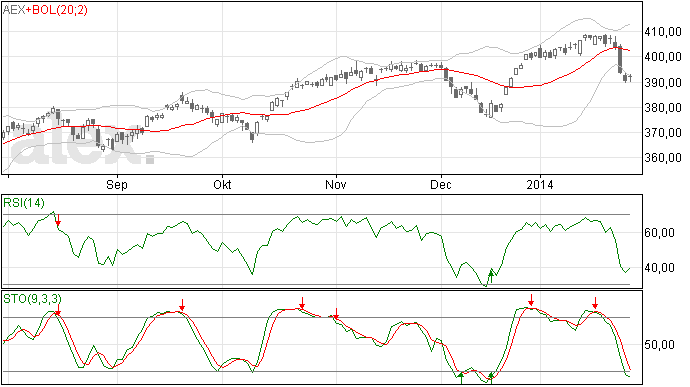Click the Nov date axis label
Screen dimensions: 690x387
click(x=336, y=184)
